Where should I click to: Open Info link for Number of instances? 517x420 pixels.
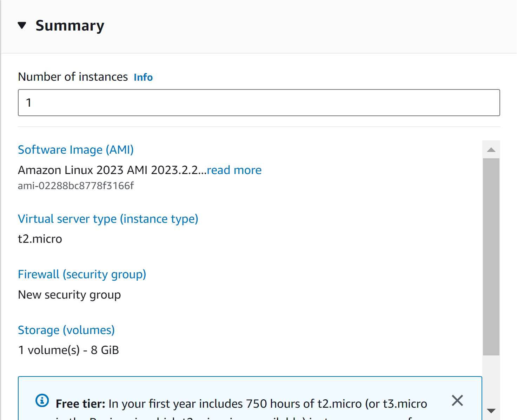point(143,77)
